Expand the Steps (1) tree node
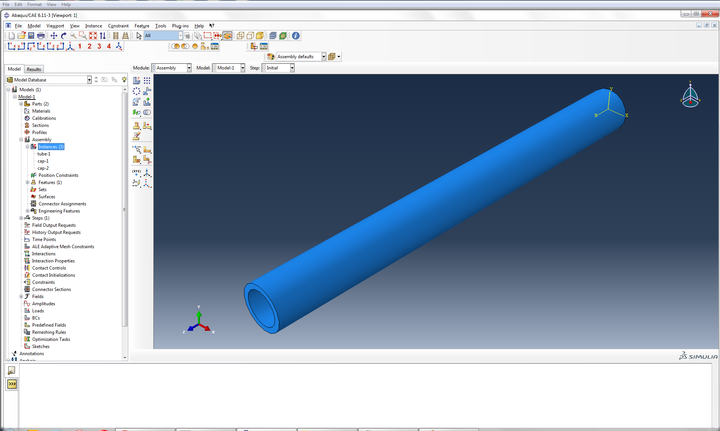 pos(21,218)
